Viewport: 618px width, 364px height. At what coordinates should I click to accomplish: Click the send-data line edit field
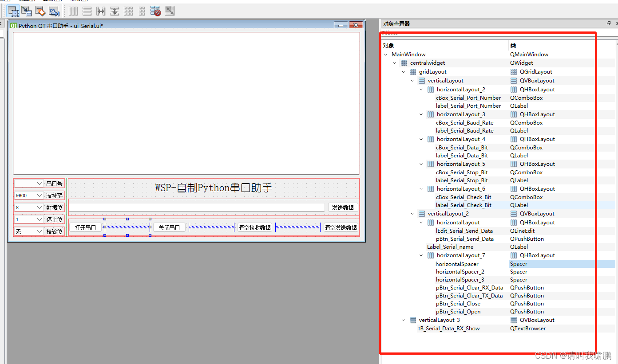point(197,207)
